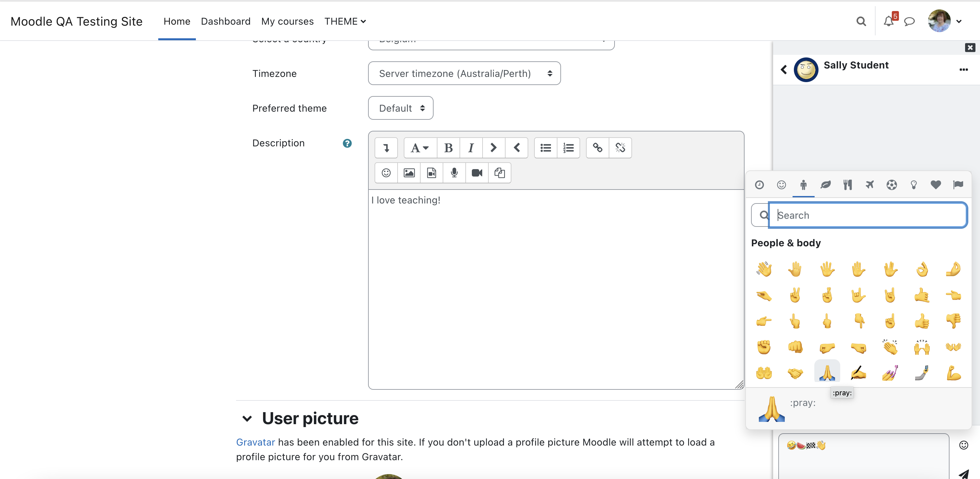
Task: Switch to Animals & nature emoji tab
Action: [x=826, y=185]
